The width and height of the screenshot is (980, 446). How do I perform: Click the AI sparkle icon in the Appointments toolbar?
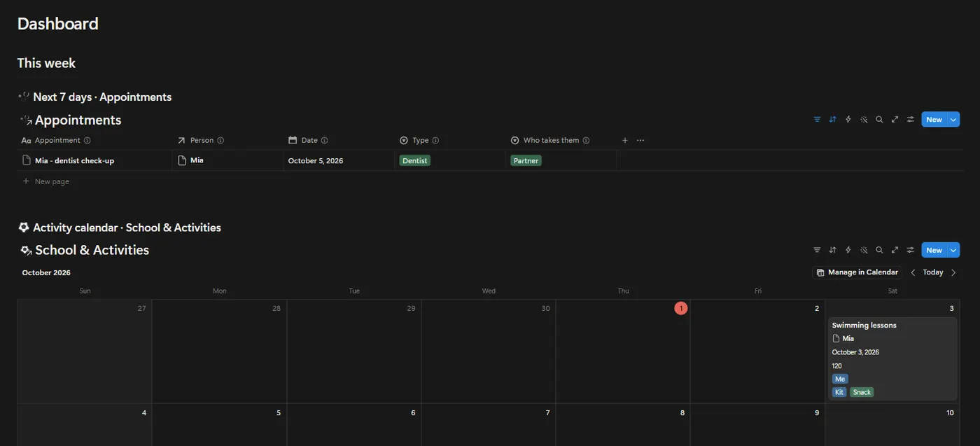click(864, 120)
